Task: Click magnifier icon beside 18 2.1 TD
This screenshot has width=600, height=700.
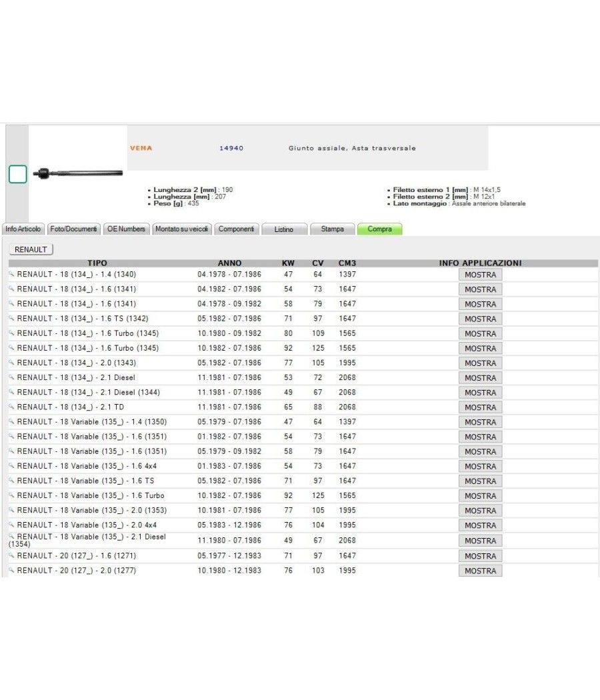Action: [x=11, y=406]
